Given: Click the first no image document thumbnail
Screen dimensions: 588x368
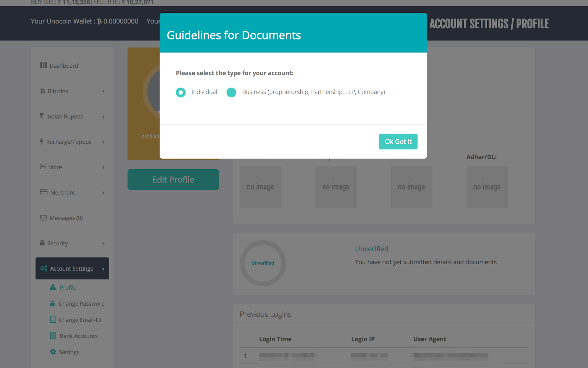Looking at the screenshot, I should click(x=261, y=187).
